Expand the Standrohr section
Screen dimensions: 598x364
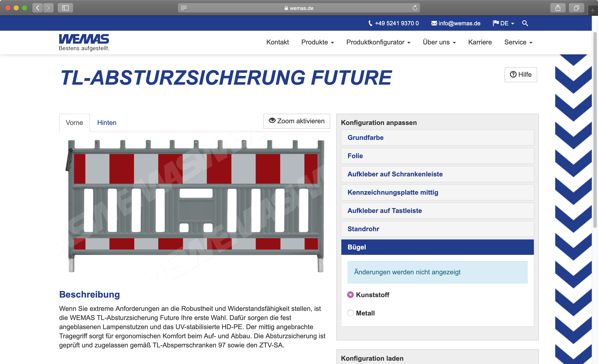tap(437, 229)
